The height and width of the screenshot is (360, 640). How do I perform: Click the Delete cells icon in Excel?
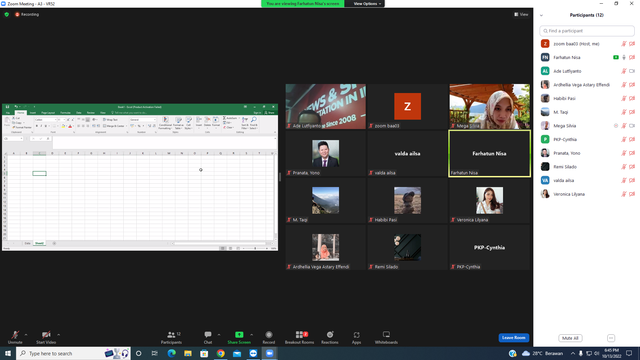coord(207,120)
